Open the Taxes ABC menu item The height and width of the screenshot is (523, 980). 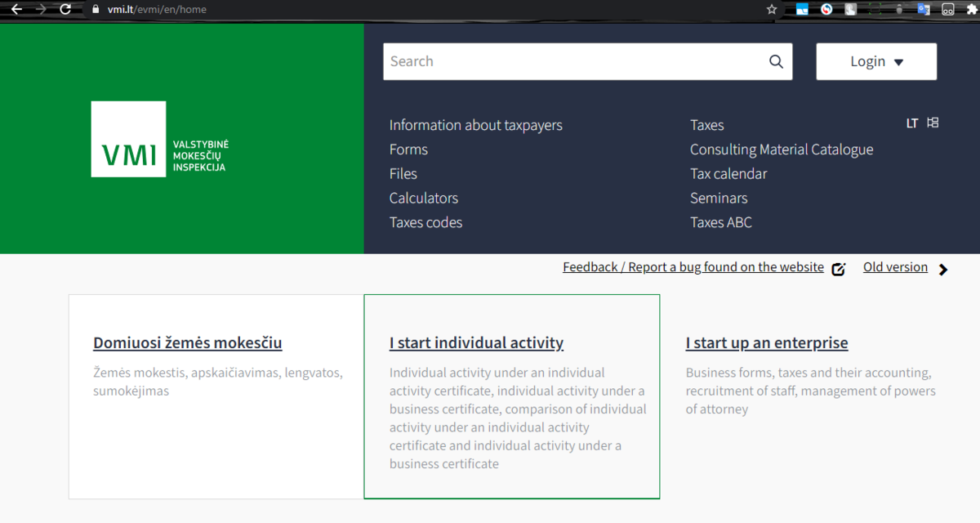[721, 222]
